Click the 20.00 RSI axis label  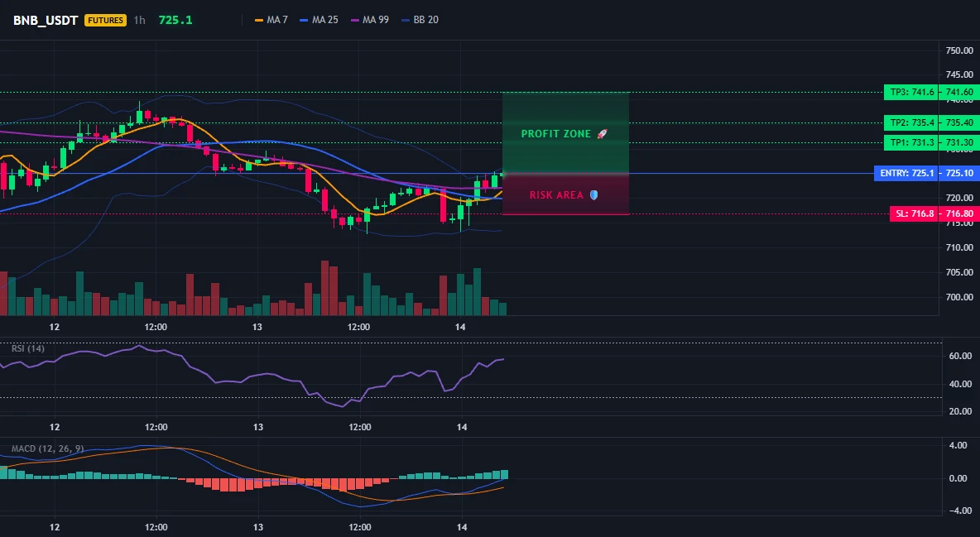coord(961,411)
